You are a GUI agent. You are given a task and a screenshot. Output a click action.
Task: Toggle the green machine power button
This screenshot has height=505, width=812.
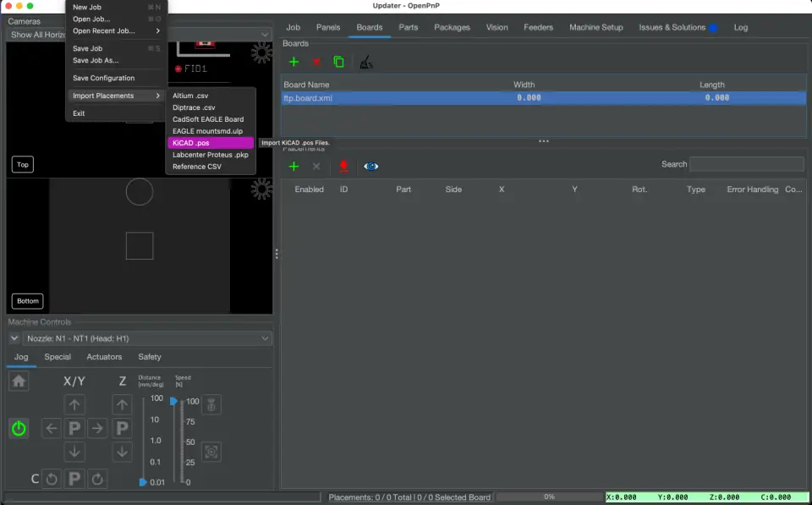pyautogui.click(x=19, y=428)
